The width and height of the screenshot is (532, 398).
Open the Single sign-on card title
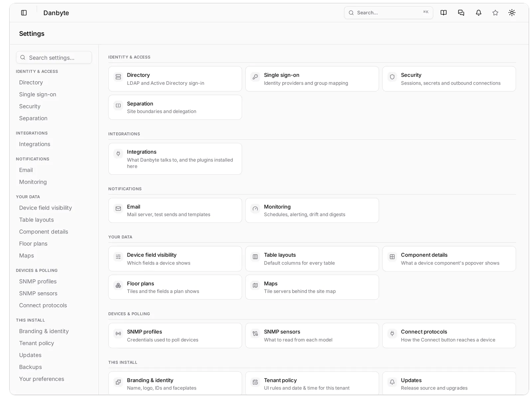(282, 75)
